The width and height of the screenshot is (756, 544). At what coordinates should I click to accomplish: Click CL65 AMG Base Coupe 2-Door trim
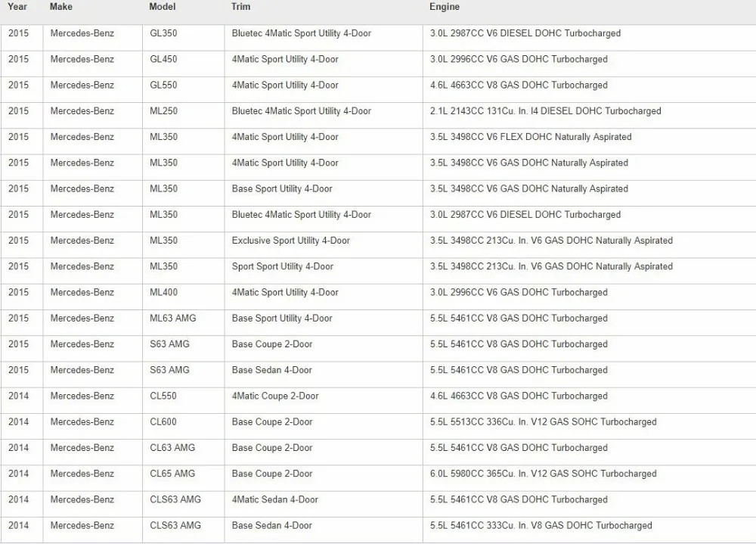pyautogui.click(x=272, y=474)
